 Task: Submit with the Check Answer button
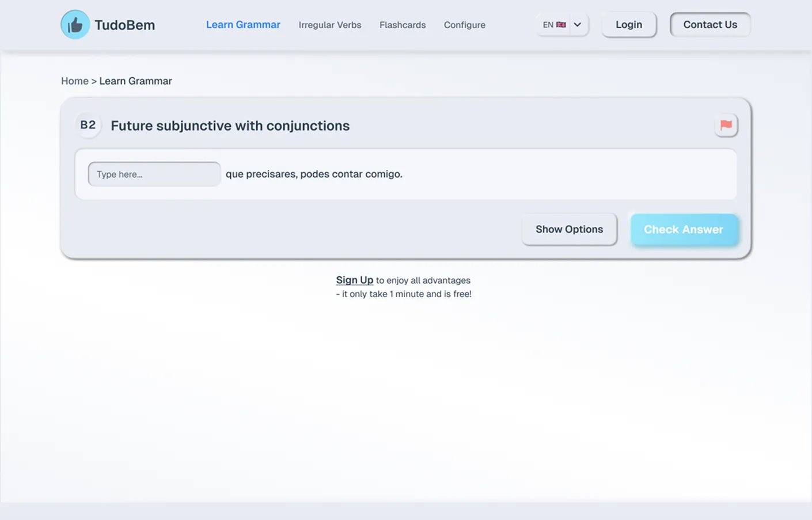tap(684, 229)
